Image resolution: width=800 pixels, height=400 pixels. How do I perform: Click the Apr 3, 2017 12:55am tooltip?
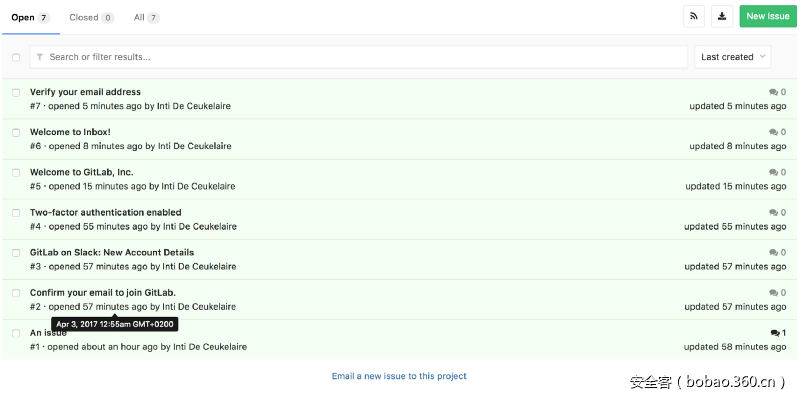[x=115, y=324]
